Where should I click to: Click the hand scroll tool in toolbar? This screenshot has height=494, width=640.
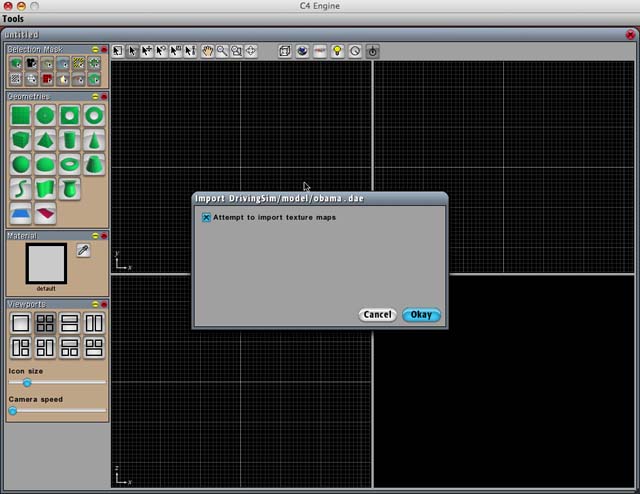(x=207, y=51)
